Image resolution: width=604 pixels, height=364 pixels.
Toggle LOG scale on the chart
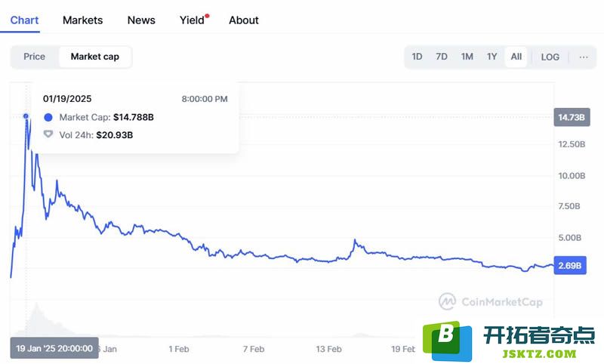550,57
